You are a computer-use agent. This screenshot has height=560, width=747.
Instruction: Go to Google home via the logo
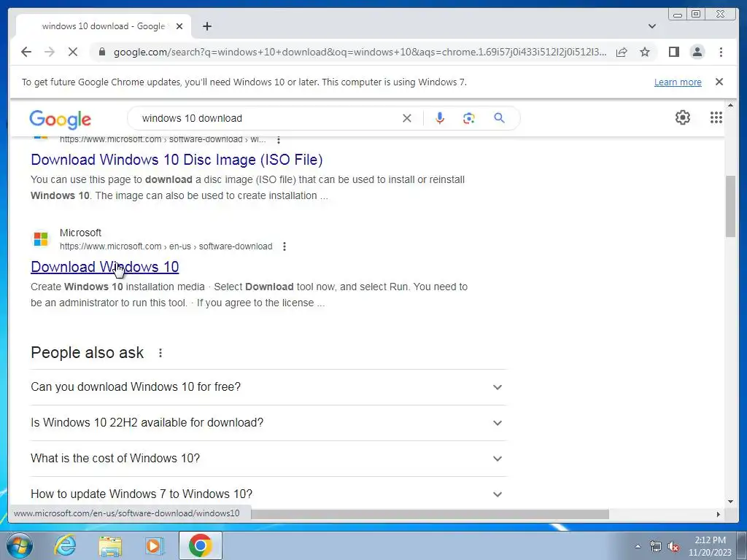(x=60, y=119)
